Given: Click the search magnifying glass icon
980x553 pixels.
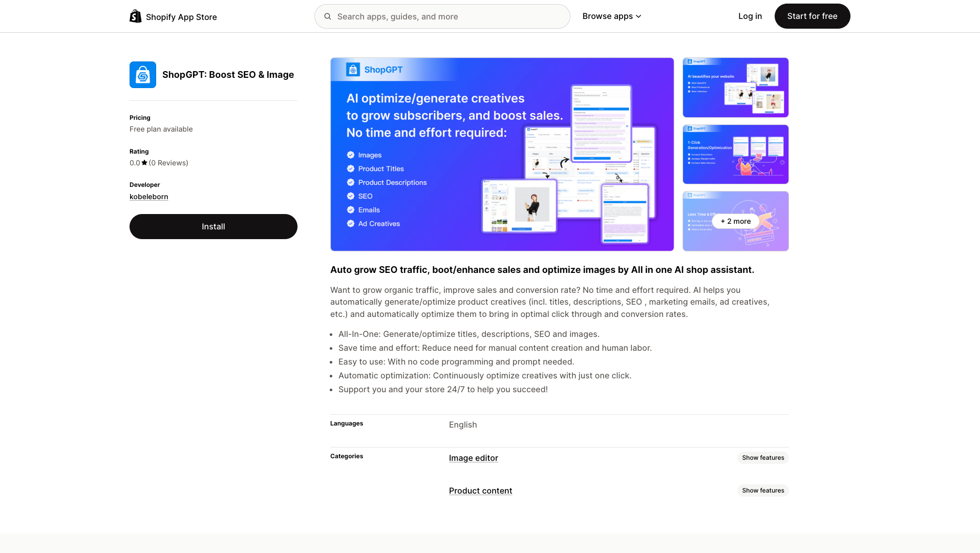Looking at the screenshot, I should click(327, 16).
